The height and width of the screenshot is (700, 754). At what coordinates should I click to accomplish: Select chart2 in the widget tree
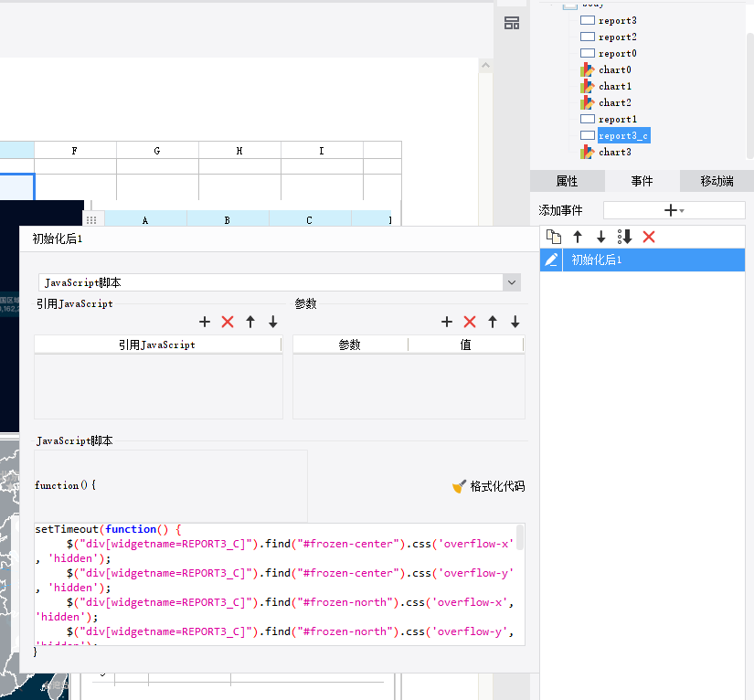point(614,102)
